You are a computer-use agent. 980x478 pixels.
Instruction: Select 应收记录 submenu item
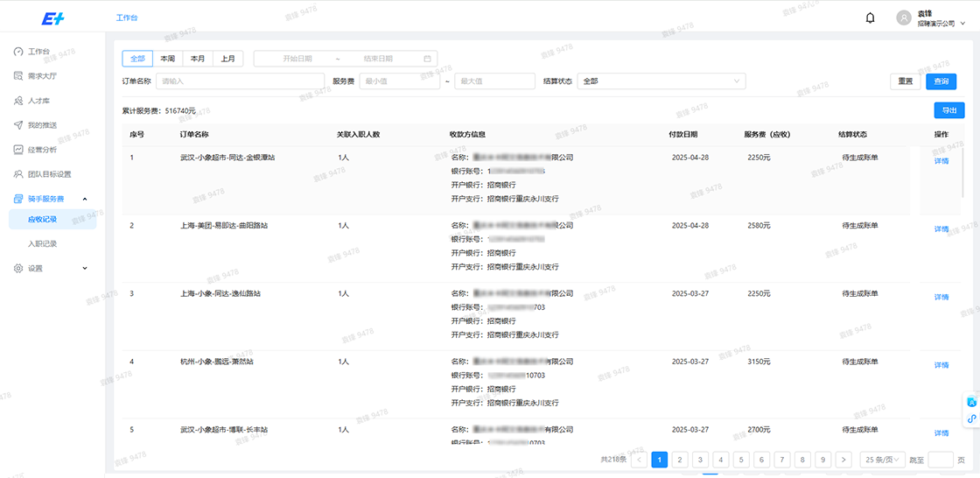click(52, 219)
